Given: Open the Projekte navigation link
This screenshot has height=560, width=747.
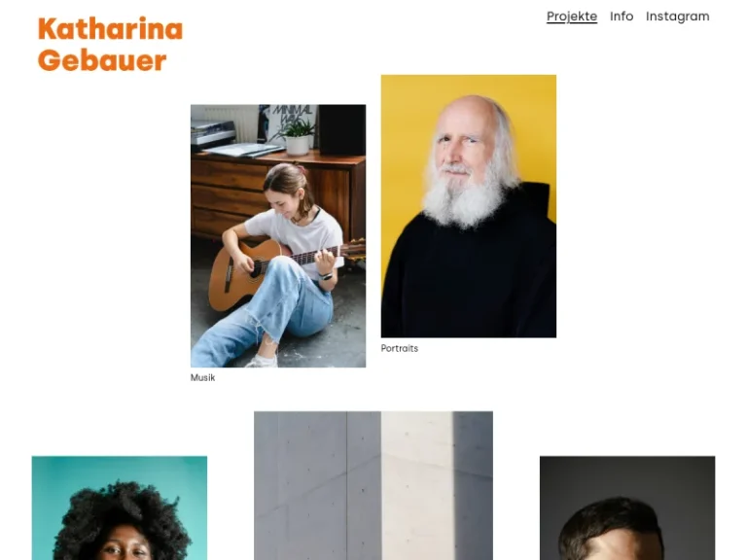Looking at the screenshot, I should coord(571,17).
